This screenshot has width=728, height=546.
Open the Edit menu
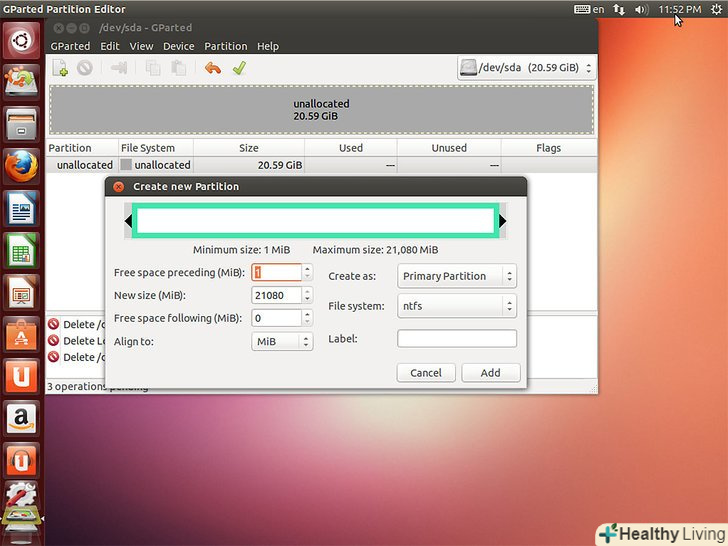pos(110,46)
